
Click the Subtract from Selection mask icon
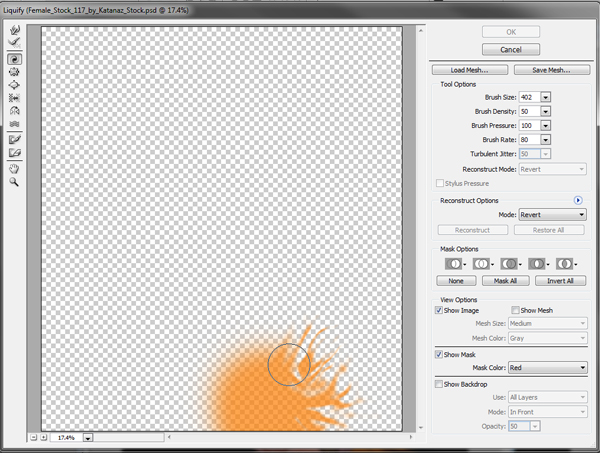(x=509, y=264)
